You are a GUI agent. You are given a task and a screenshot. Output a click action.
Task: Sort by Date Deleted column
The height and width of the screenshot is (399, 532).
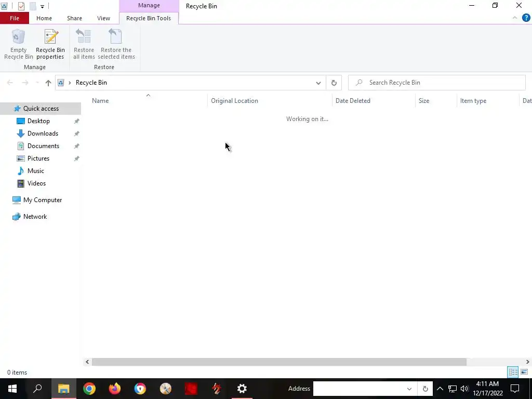pyautogui.click(x=353, y=101)
